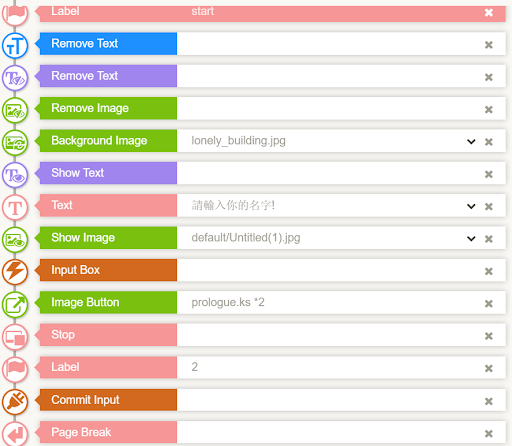
Task: Delete the Input Box component
Action: click(x=489, y=271)
